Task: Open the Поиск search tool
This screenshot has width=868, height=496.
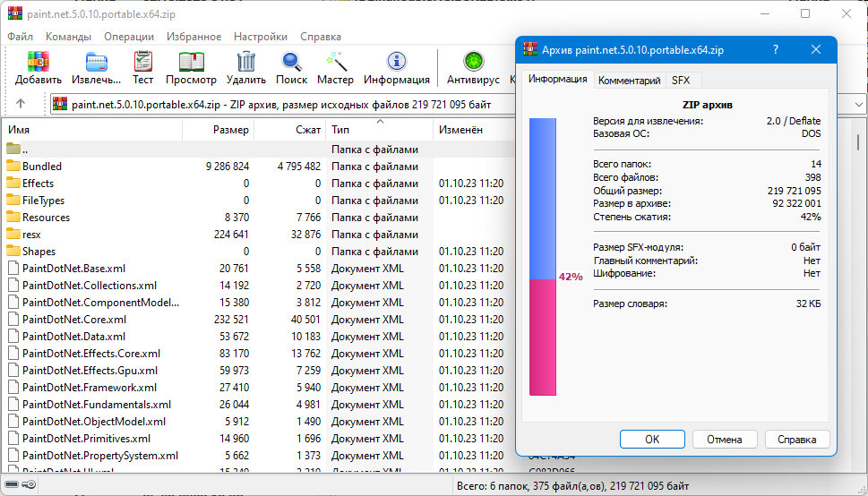Action: click(x=291, y=62)
